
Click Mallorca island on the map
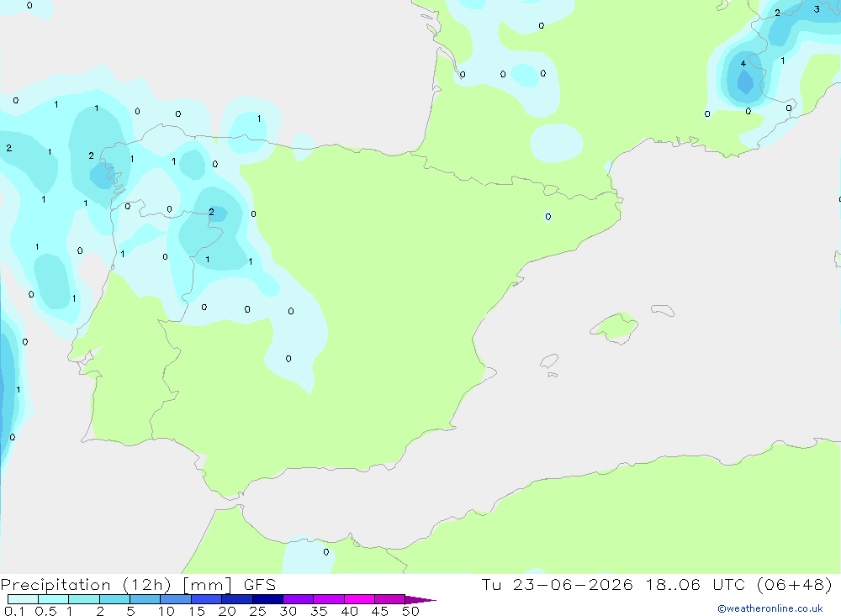(x=615, y=327)
